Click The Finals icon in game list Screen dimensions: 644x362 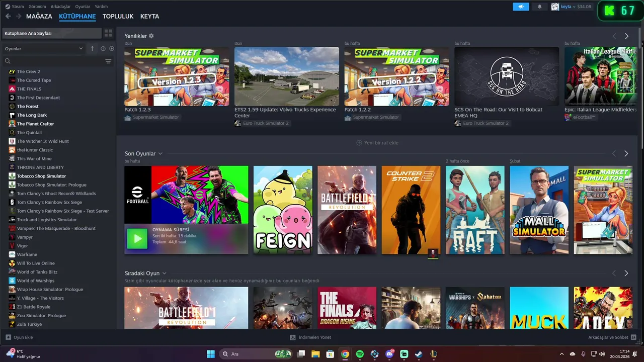coord(12,89)
